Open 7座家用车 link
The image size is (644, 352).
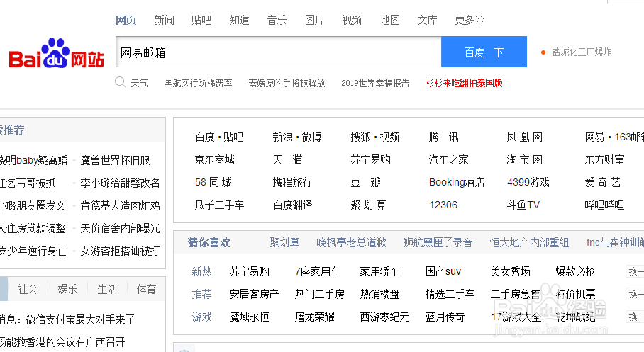tap(318, 271)
